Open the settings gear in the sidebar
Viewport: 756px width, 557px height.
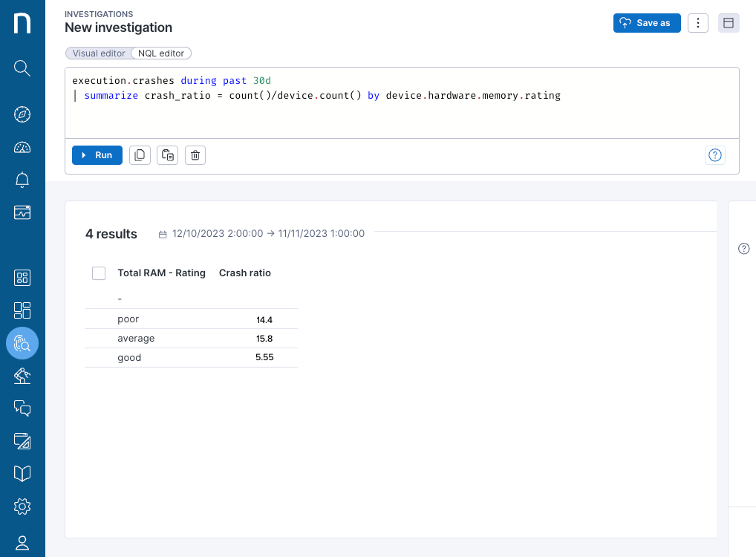[22, 506]
